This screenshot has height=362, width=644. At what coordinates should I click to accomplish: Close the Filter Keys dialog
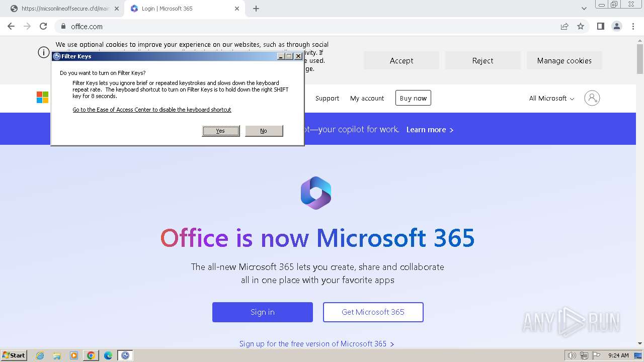298,56
